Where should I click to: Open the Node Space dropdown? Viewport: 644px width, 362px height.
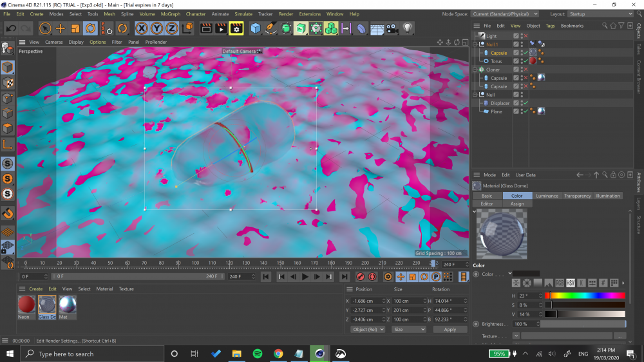tap(505, 14)
